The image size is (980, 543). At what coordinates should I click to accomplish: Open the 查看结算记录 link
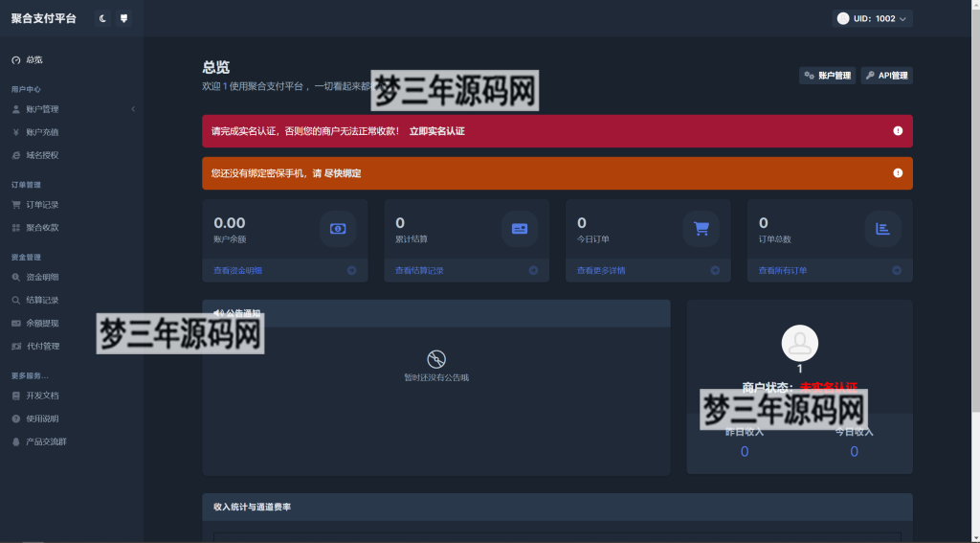(419, 271)
